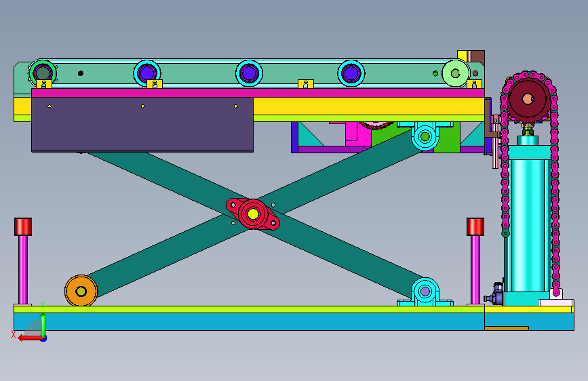Select the dark purple side cover panel
588x381 pixels.
point(142,125)
